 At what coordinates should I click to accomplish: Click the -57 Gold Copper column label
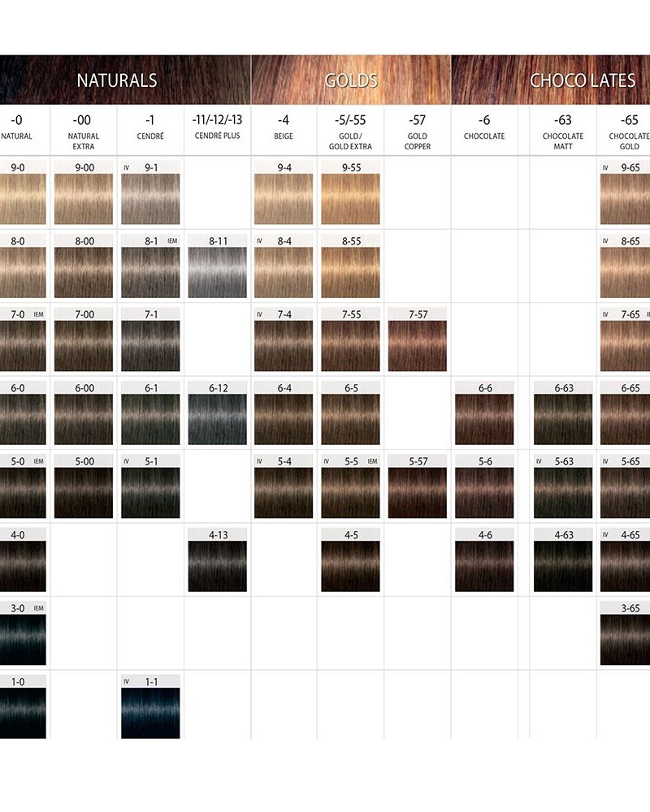click(x=418, y=130)
